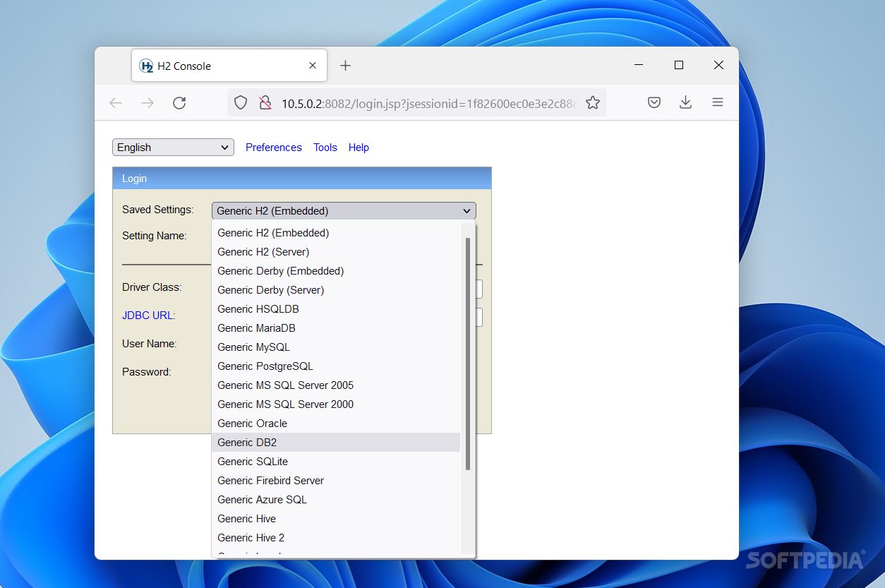The height and width of the screenshot is (588, 885).
Task: Open the Firefox hamburger menu
Action: (718, 103)
